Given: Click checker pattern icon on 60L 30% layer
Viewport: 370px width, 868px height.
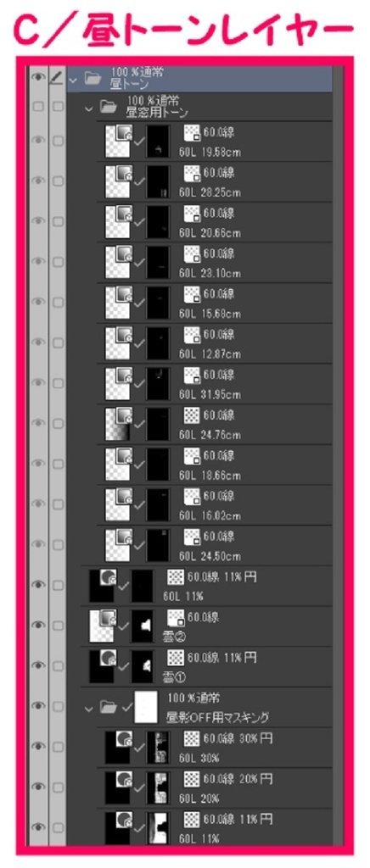Looking at the screenshot, I should pyautogui.click(x=191, y=738).
